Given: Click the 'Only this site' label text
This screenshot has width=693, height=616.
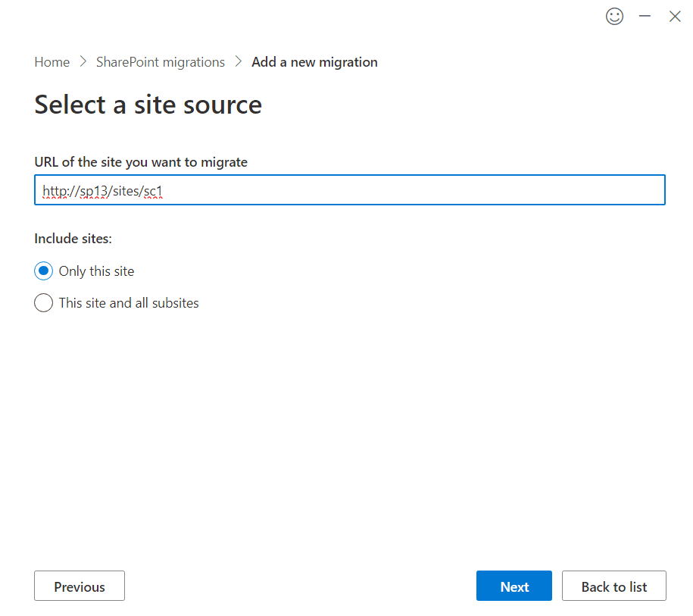Looking at the screenshot, I should coord(96,271).
